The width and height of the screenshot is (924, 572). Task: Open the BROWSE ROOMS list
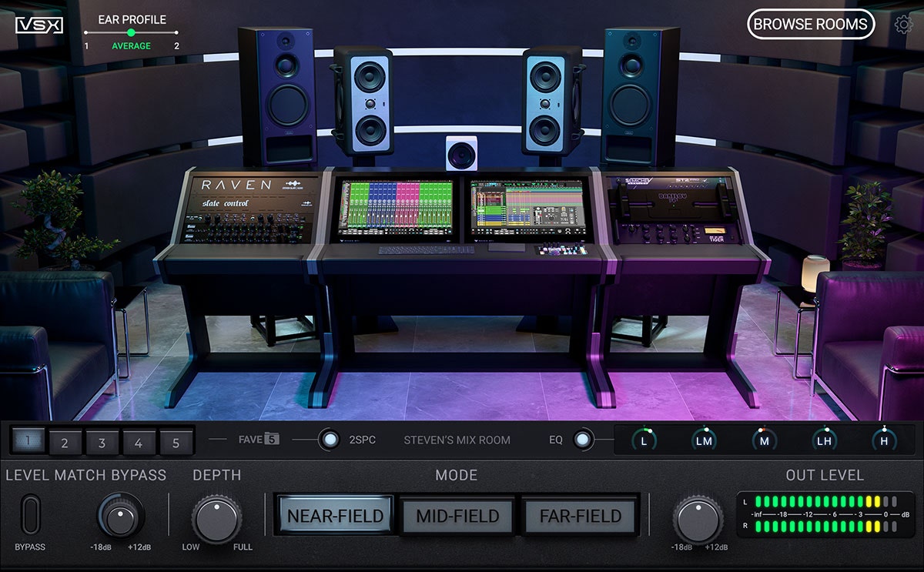point(811,24)
